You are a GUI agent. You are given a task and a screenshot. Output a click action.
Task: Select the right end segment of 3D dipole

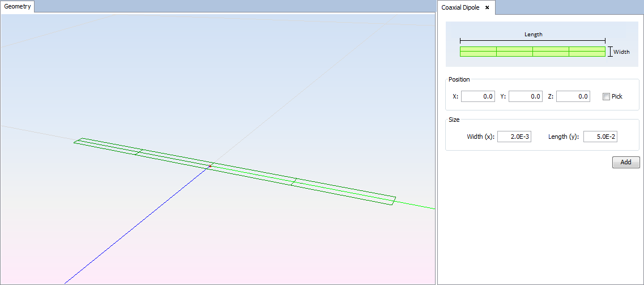coord(343,191)
